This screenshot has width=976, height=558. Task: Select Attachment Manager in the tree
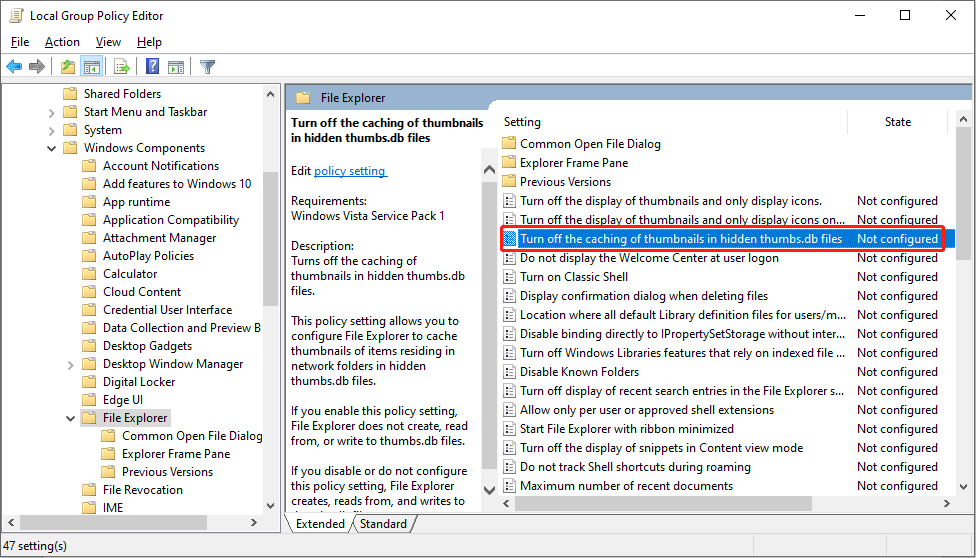pyautogui.click(x=160, y=238)
